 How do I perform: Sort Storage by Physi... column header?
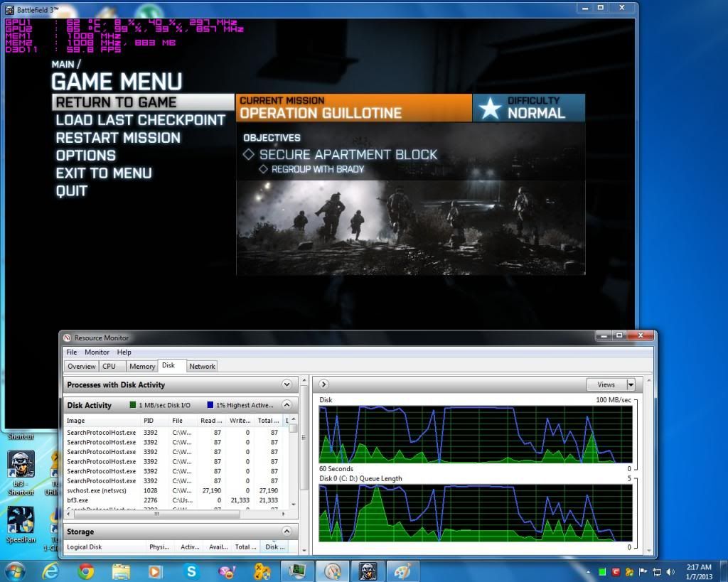(159, 546)
